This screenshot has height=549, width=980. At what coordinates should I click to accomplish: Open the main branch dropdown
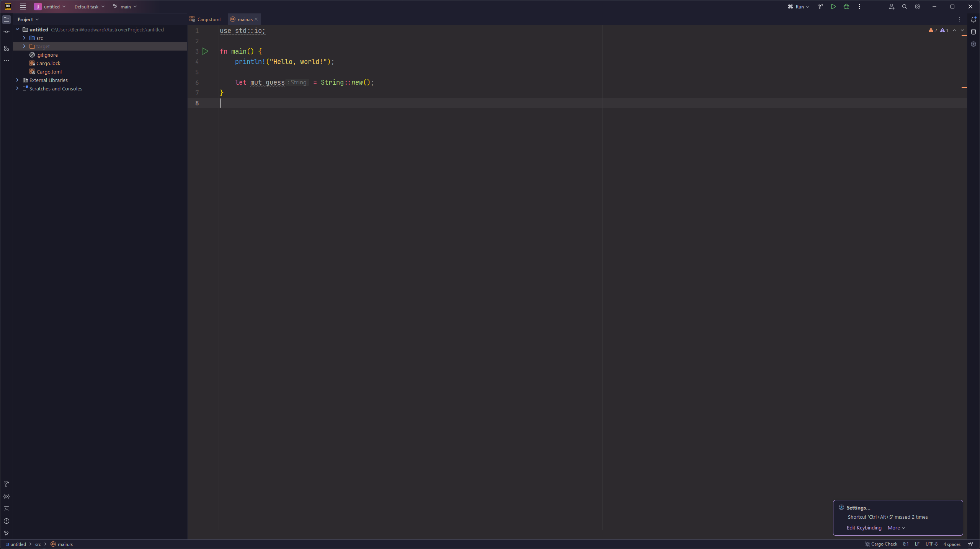125,7
